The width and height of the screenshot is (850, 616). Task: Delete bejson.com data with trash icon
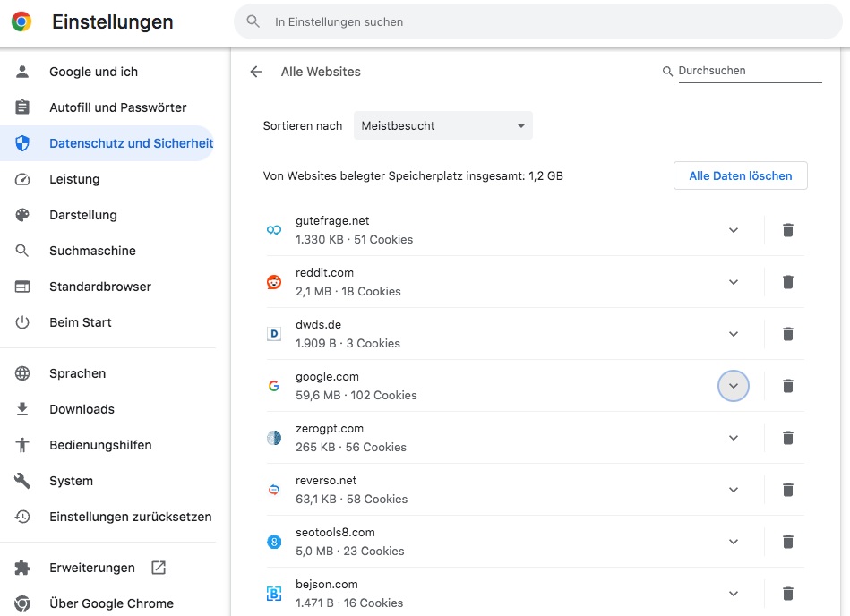click(787, 594)
